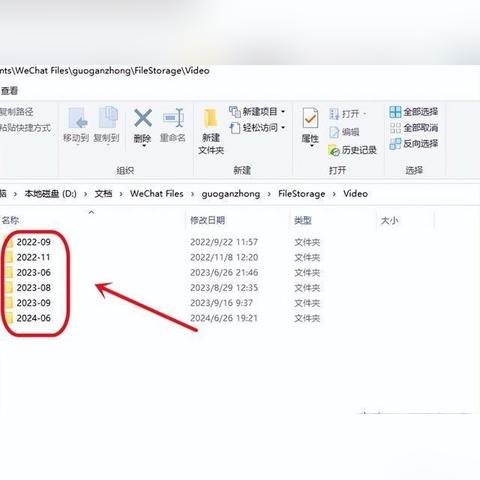480x480 pixels.
Task: Click 文件夹 type in 2022-09 row
Action: click(x=307, y=242)
